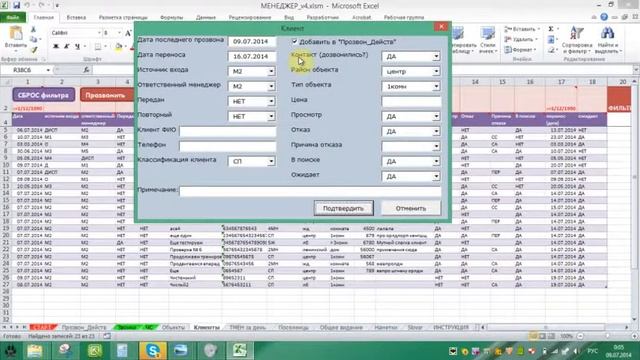Expand the Источник входа dropdown
640x360 pixels.
pyautogui.click(x=271, y=71)
